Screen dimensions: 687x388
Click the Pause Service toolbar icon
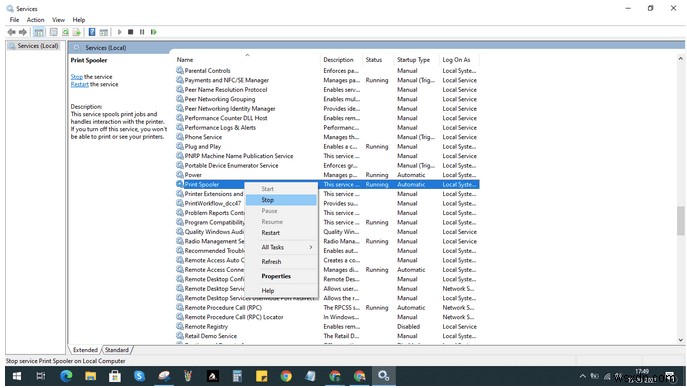tap(142, 32)
